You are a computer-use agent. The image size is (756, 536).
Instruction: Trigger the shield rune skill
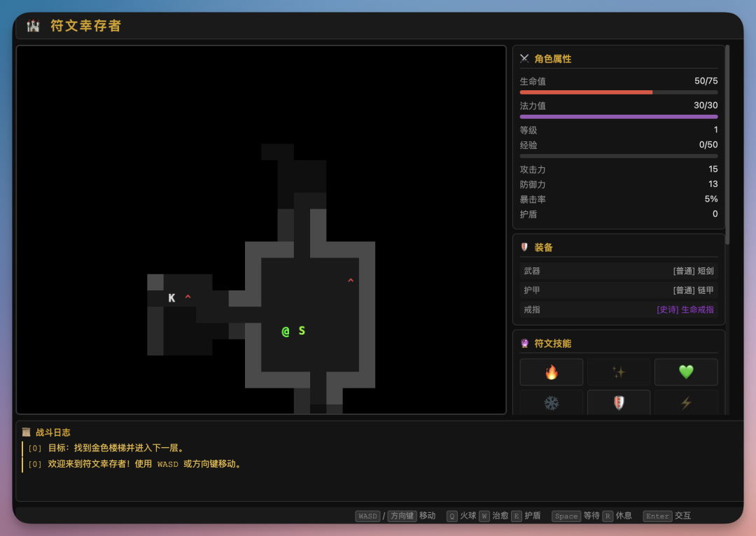619,402
